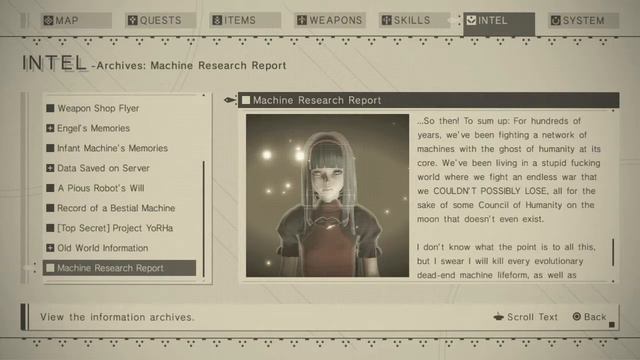The width and height of the screenshot is (640, 360).
Task: Click square marker beside Project YoRHa
Action: (x=50, y=228)
